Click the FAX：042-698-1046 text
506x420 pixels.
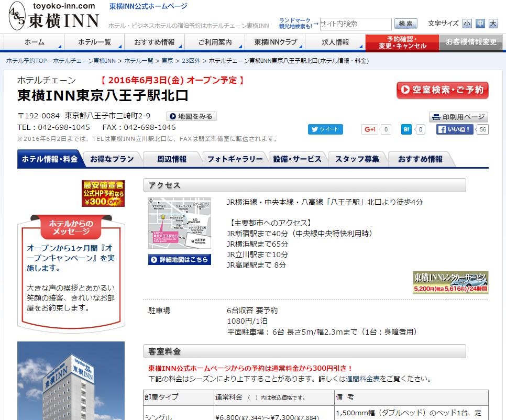pos(139,127)
